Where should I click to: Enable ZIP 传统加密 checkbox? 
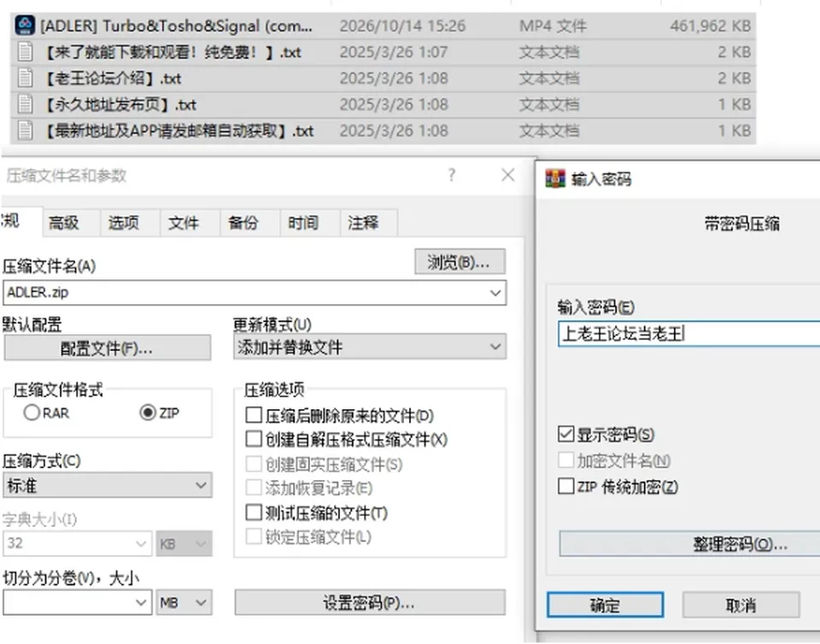565,486
